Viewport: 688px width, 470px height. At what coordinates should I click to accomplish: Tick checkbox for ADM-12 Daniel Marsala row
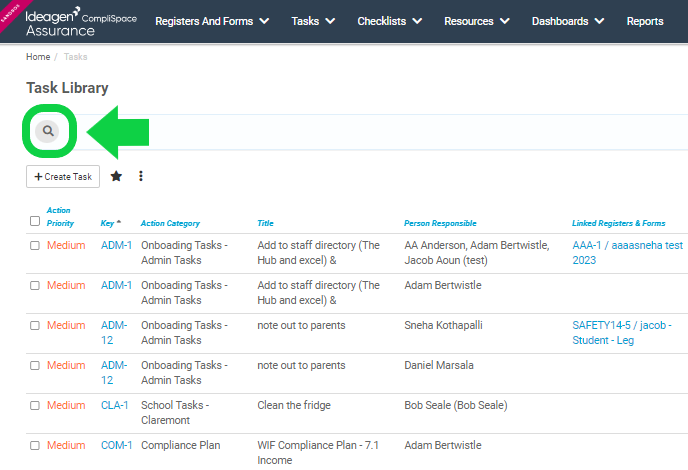coord(35,365)
